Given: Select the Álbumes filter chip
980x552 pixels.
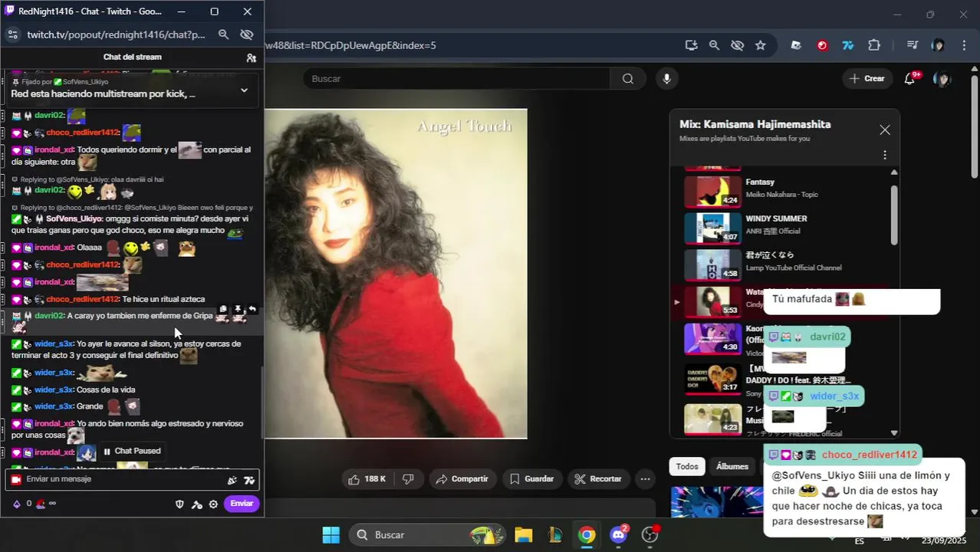Looking at the screenshot, I should [732, 466].
